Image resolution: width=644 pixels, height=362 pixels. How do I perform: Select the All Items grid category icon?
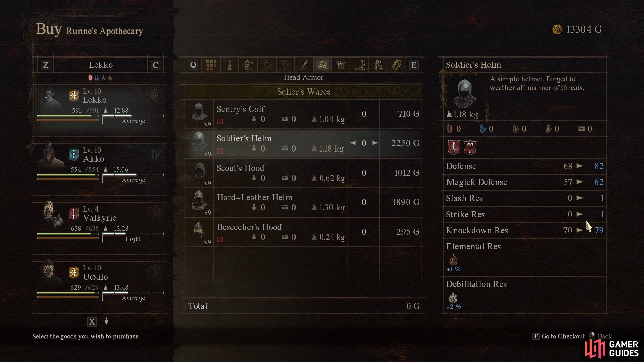click(211, 65)
